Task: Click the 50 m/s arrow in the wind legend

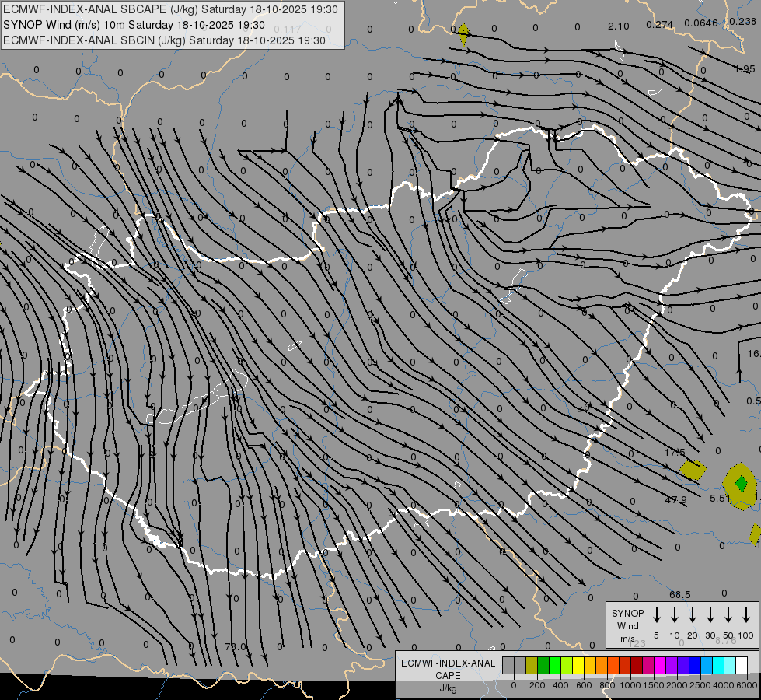Action: tap(728, 615)
